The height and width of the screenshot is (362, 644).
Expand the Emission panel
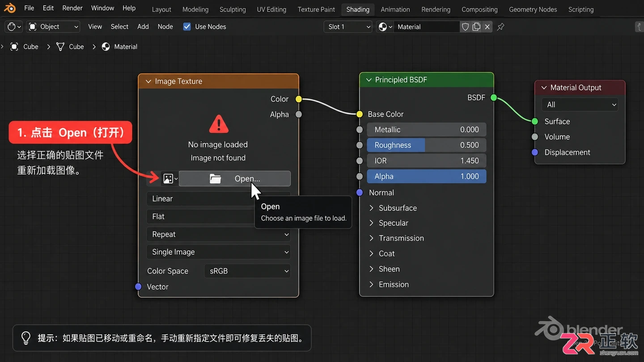(371, 284)
